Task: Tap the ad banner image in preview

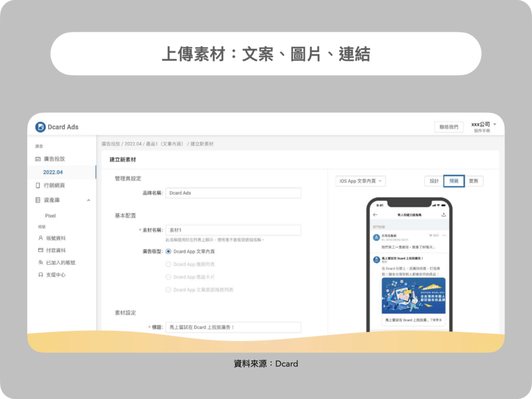Action: (414, 296)
